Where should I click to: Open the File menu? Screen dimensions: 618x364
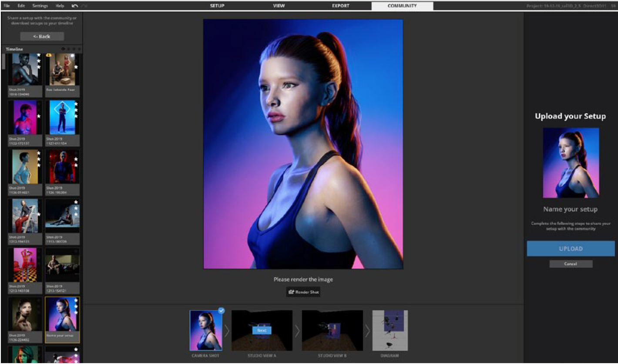7,6
